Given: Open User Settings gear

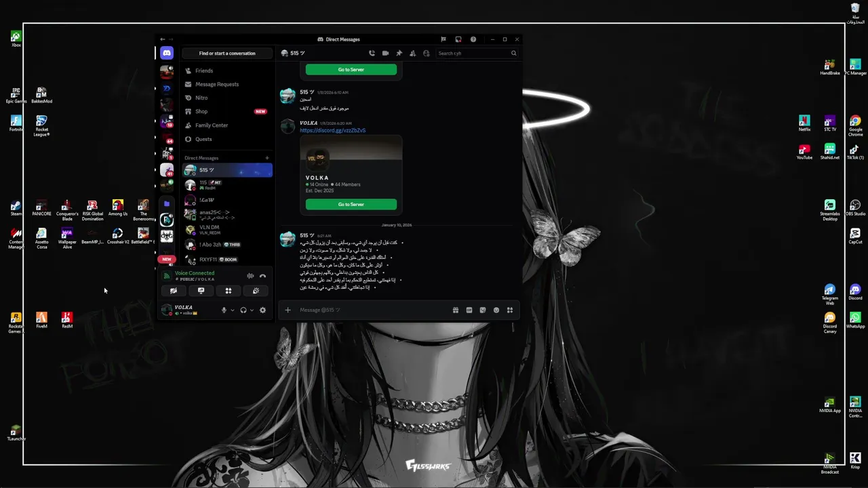Looking at the screenshot, I should point(262,310).
